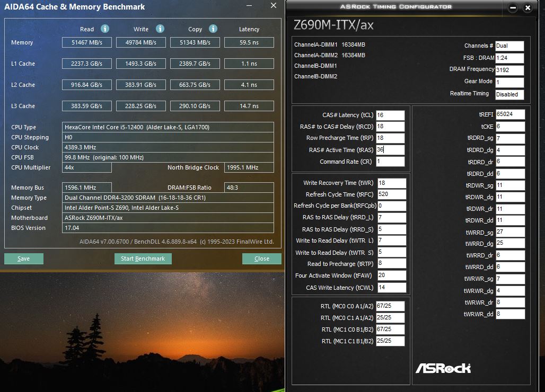Click the Write Recovery Time (tWR) field

pos(392,183)
